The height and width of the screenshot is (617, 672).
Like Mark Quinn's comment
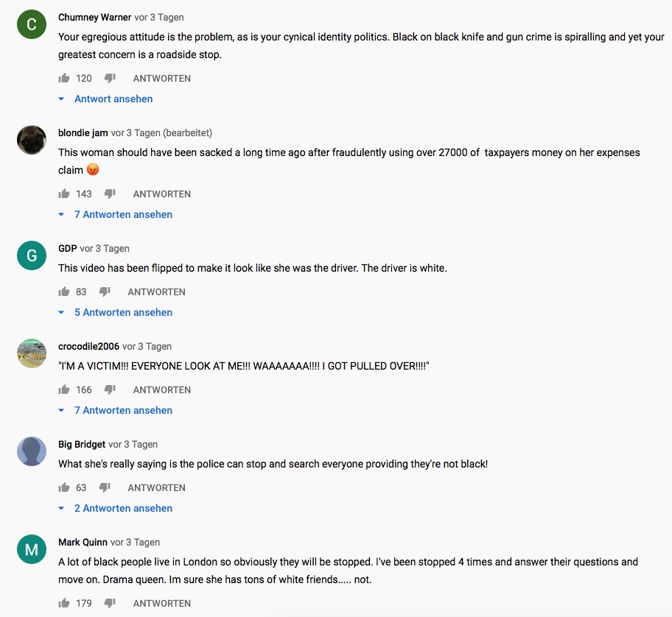tap(64, 603)
